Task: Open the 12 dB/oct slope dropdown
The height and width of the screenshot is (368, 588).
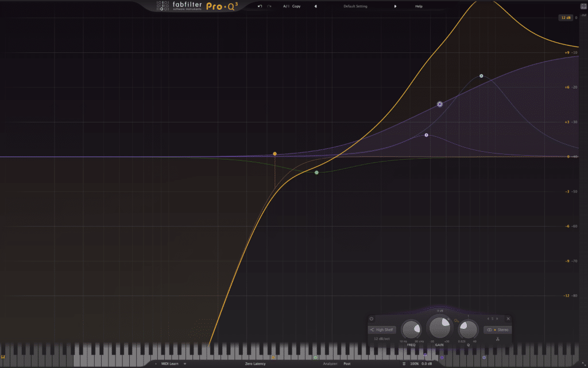Action: click(x=382, y=339)
